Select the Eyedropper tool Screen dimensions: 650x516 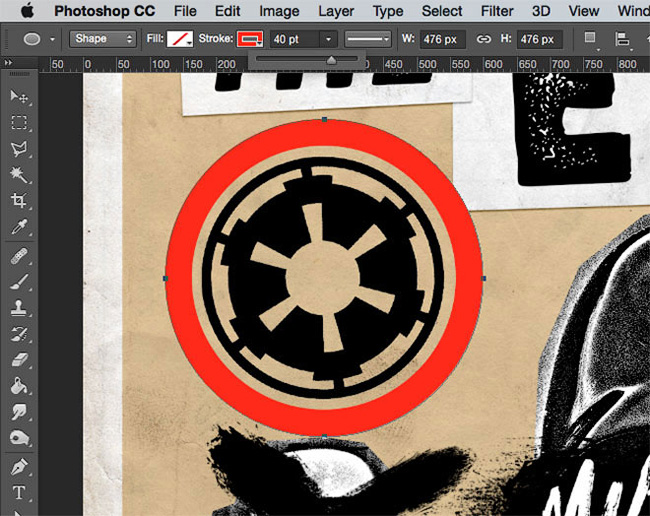(19, 227)
